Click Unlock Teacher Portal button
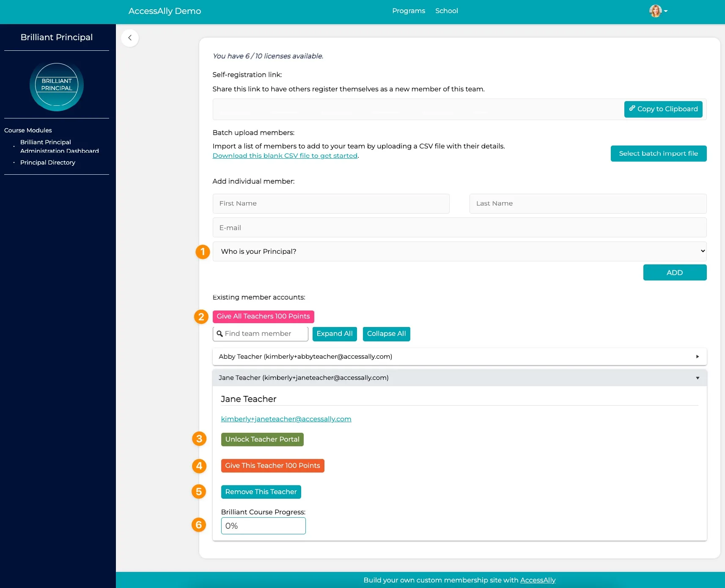The width and height of the screenshot is (725, 588). pyautogui.click(x=262, y=440)
